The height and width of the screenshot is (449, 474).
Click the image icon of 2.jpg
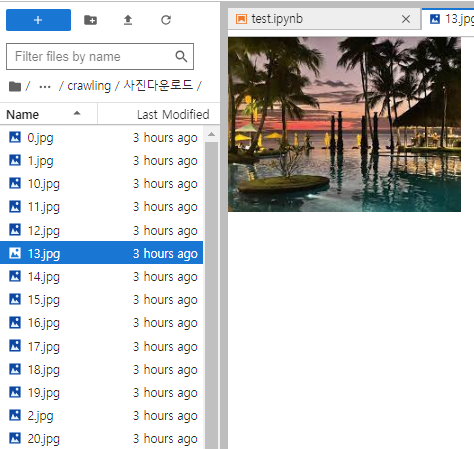15,415
